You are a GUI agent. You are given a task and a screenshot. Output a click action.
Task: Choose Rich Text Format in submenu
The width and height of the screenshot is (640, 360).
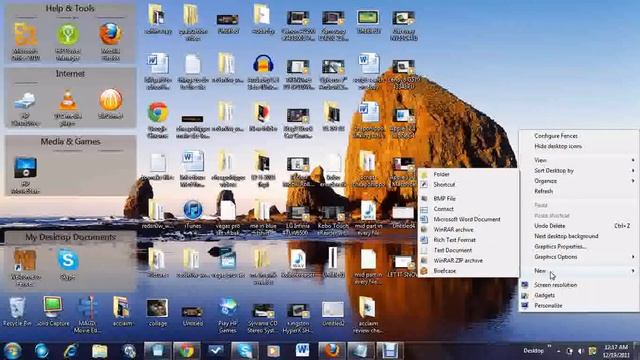[x=468, y=240]
